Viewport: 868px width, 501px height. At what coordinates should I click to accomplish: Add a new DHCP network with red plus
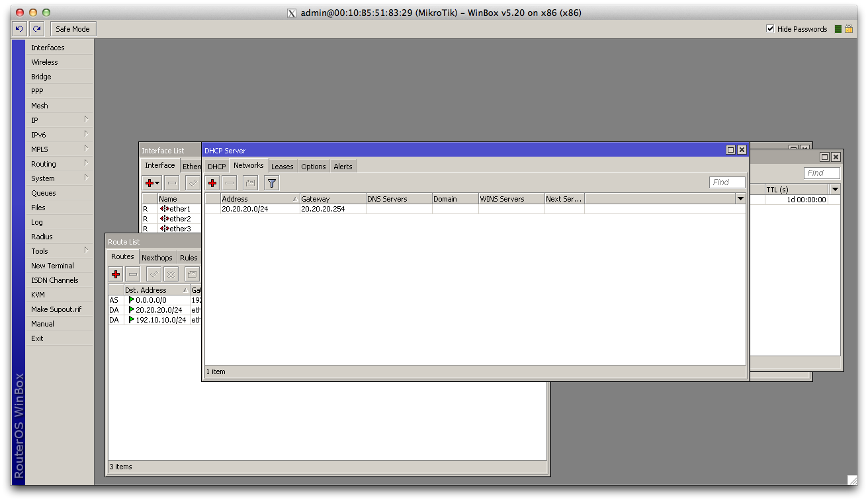[x=212, y=183]
